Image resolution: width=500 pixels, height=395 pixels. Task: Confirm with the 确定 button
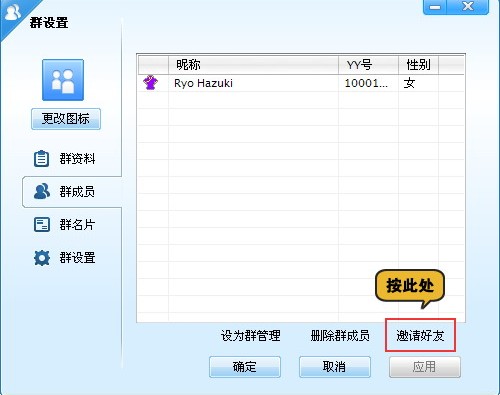click(x=245, y=367)
